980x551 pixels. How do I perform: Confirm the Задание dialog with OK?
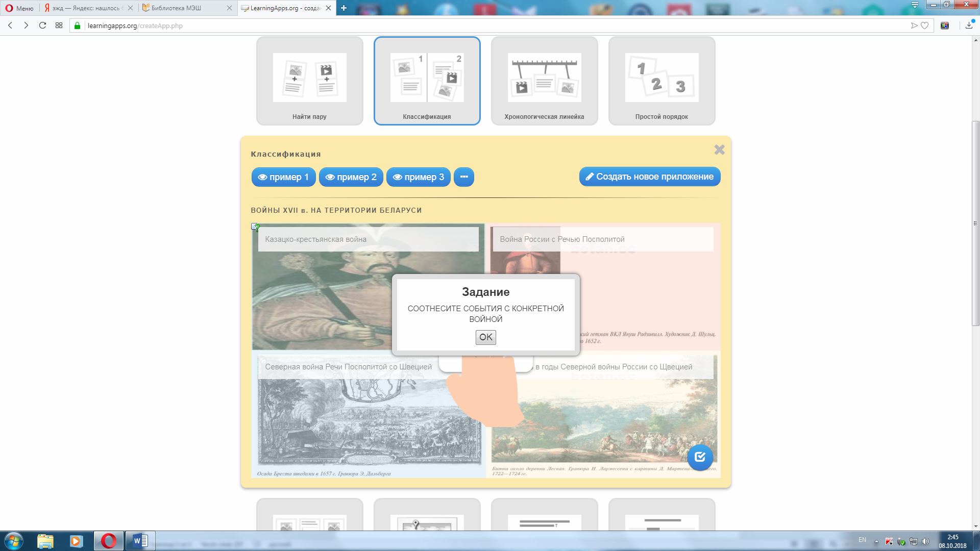[486, 337]
